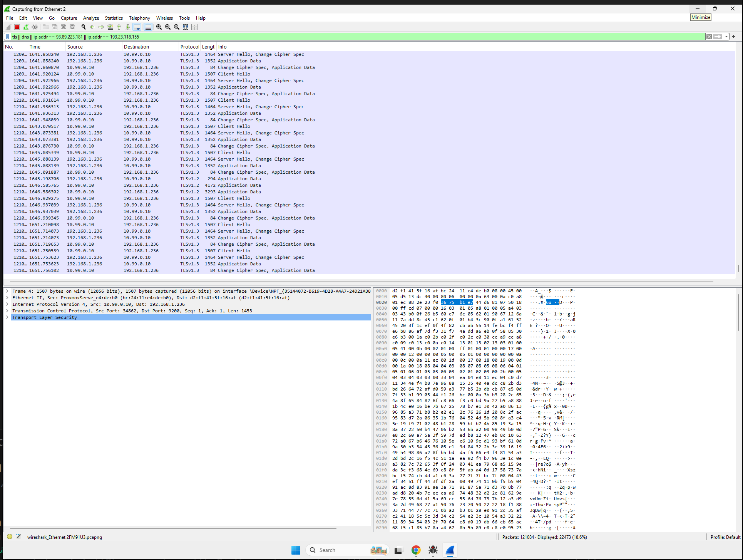
Task: Open the Capture menu
Action: (x=69, y=18)
